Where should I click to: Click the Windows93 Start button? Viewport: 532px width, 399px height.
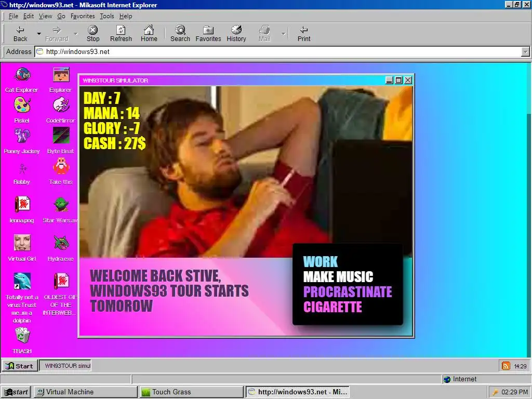(20, 366)
